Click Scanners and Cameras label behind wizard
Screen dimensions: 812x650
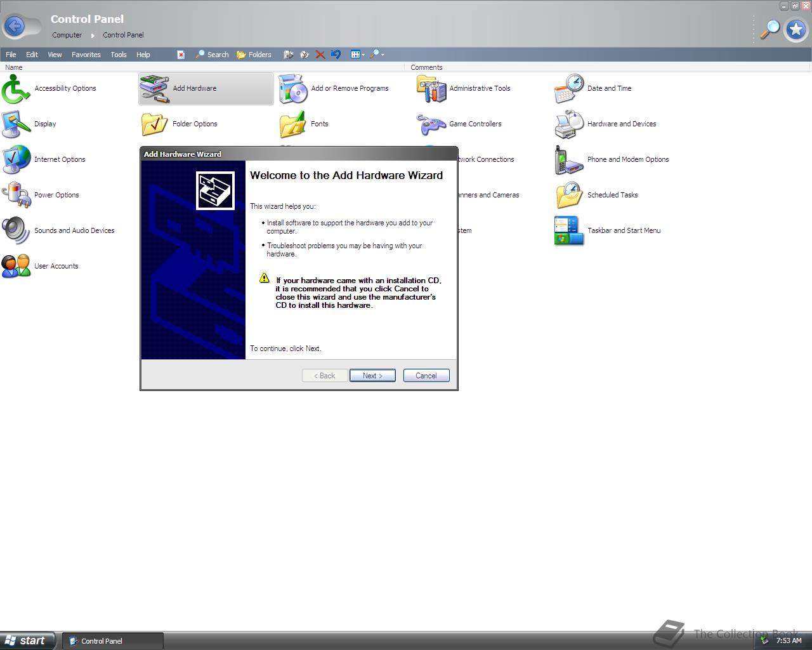[x=489, y=195]
